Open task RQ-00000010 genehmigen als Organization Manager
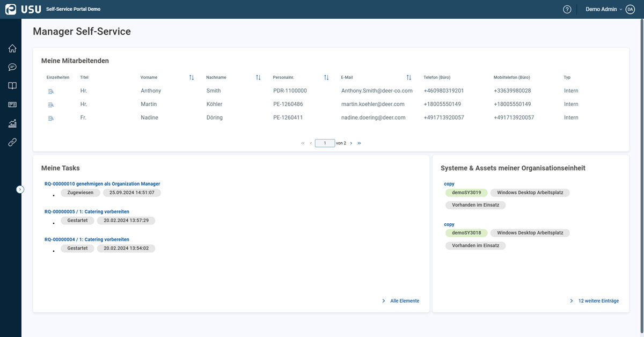Image resolution: width=644 pixels, height=337 pixels. pyautogui.click(x=103, y=184)
